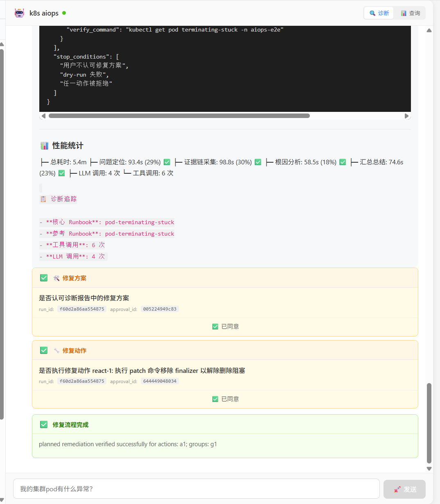
Task: Click the k8s aiops title text
Action: click(x=44, y=13)
